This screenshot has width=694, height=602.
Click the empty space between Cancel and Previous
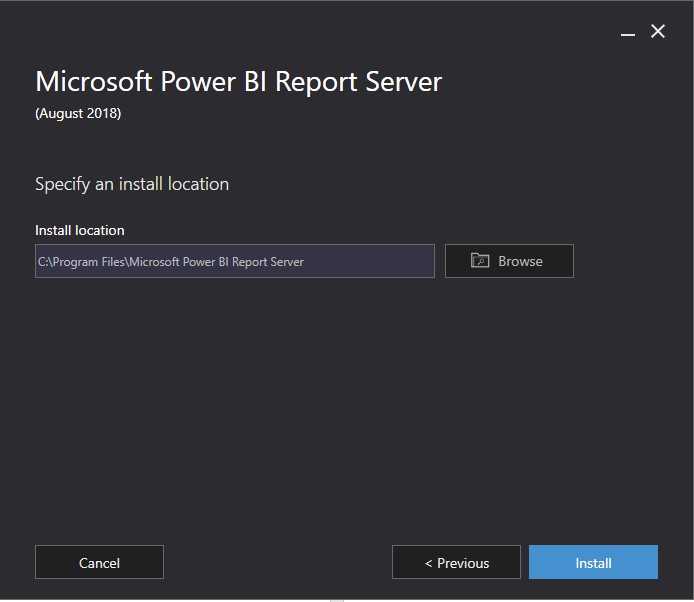278,562
